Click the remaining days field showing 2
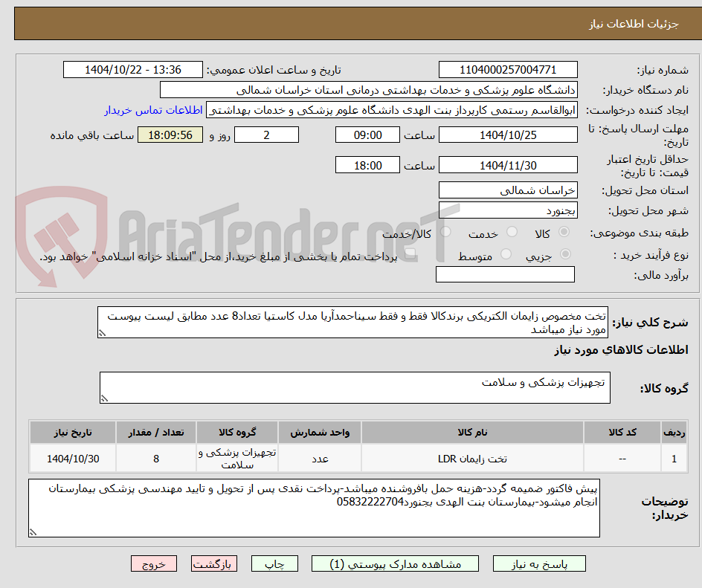The image size is (702, 588). [x=266, y=135]
